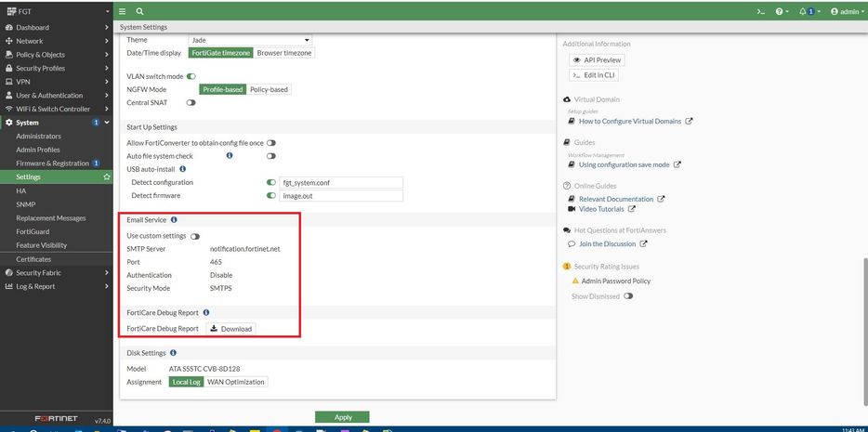Viewport: 868px width, 432px height.
Task: Click info icon beside FortiCare Debug Report heading
Action: [206, 312]
